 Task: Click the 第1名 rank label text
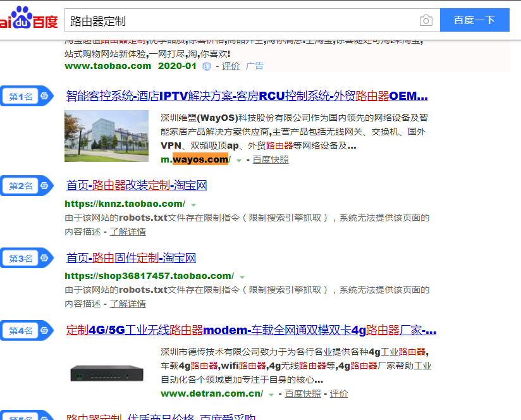pyautogui.click(x=21, y=97)
